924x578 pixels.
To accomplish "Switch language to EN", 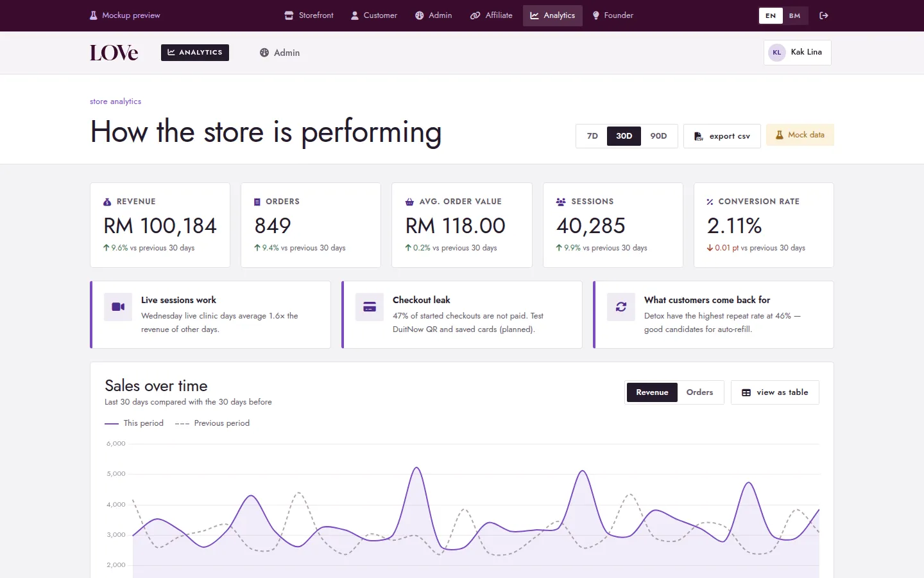I will [x=771, y=15].
